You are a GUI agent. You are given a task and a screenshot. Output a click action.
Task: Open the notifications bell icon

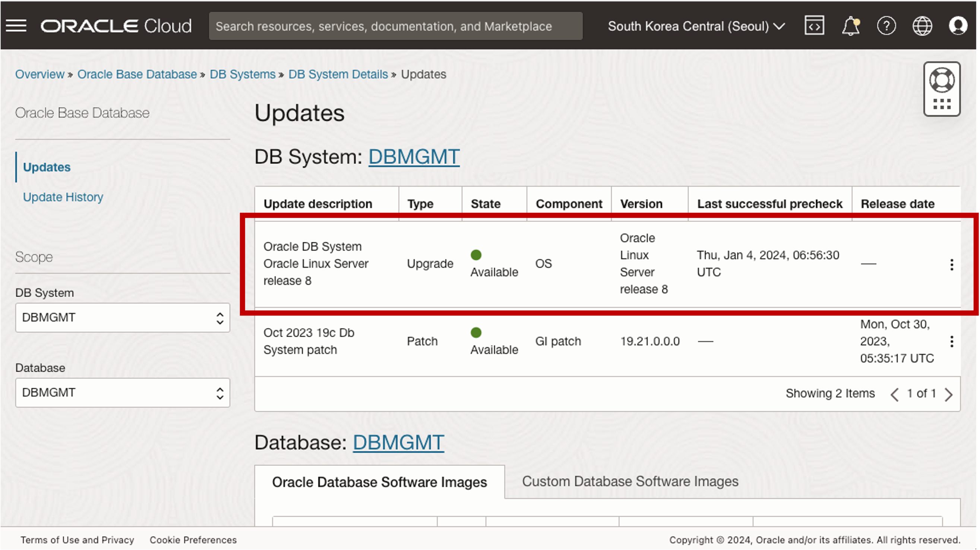851,26
